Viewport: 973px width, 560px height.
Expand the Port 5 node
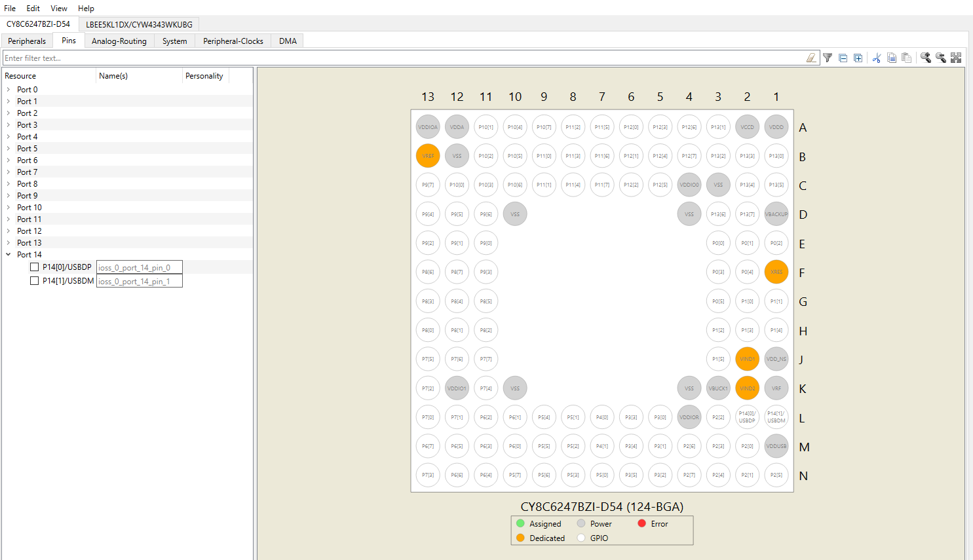[8, 149]
